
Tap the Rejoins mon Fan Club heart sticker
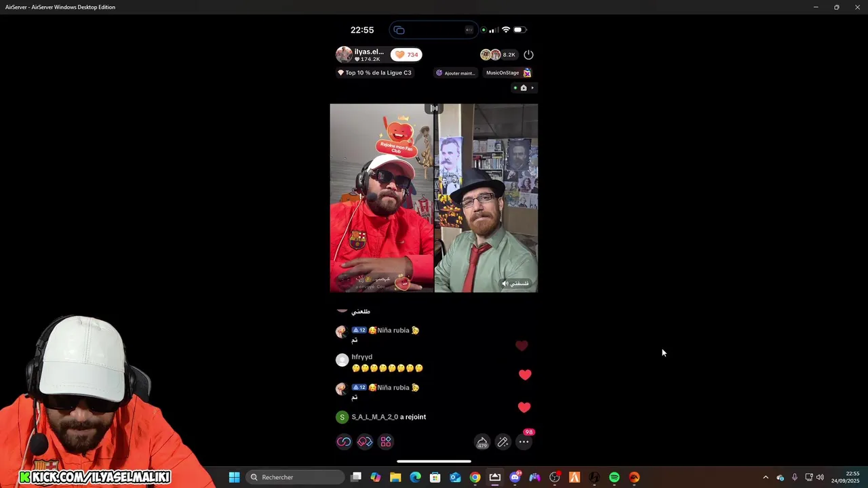tap(398, 136)
